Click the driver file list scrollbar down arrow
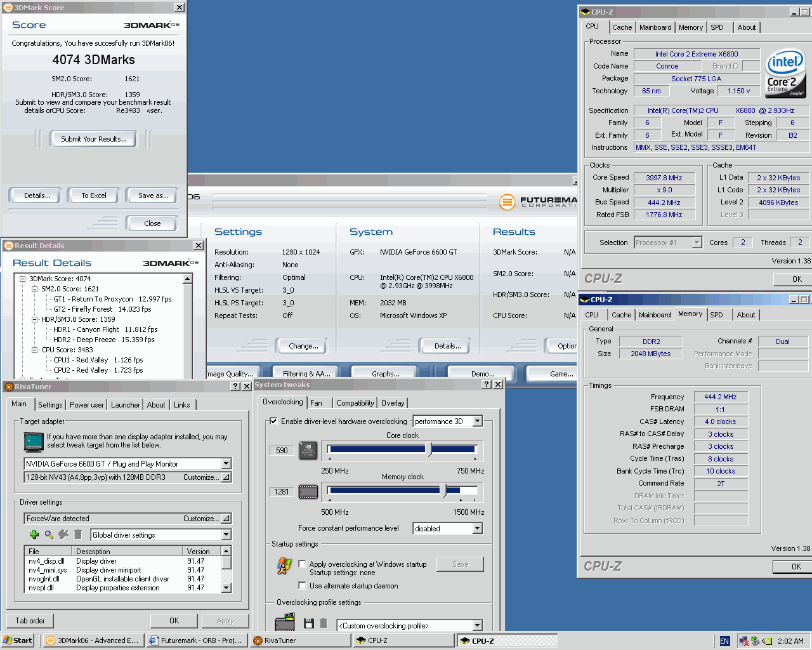Image resolution: width=812 pixels, height=650 pixels. [226, 588]
